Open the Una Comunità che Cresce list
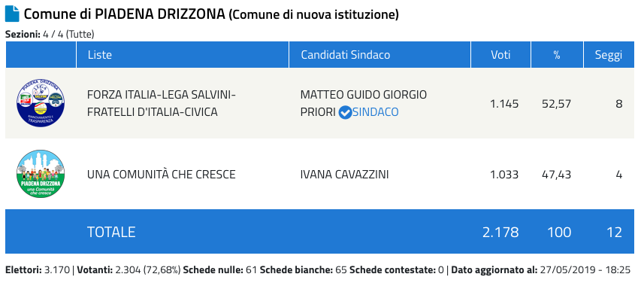The image size is (644, 286). pos(162,175)
